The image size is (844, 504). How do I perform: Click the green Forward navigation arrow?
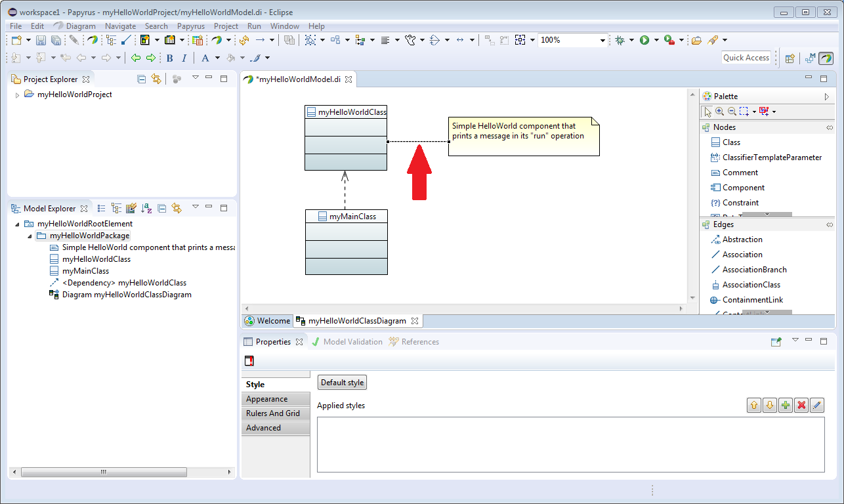tap(150, 58)
